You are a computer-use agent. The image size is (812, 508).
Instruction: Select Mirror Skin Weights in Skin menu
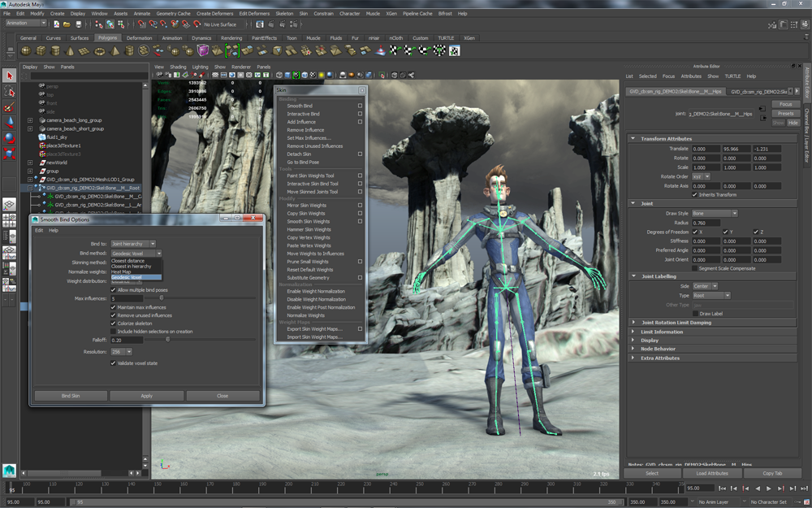click(x=307, y=206)
